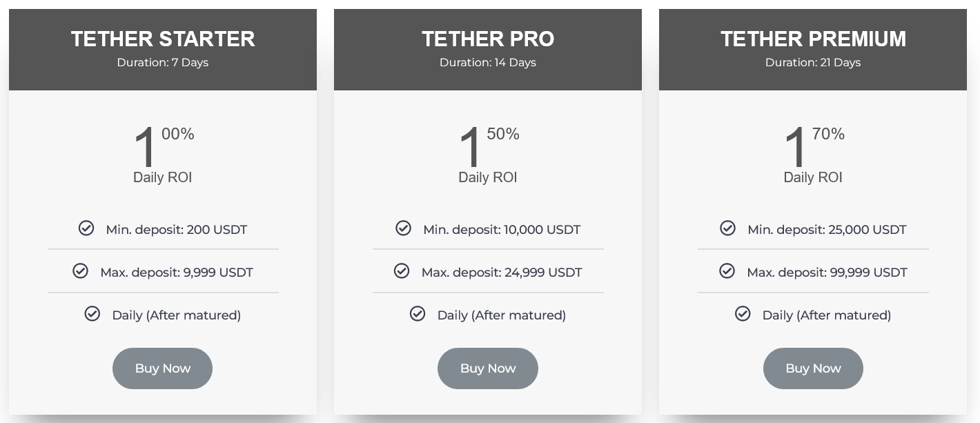Click the checkmark next to Daily (After matured) on Tether Starter
This screenshot has width=980, height=423.
click(x=92, y=314)
